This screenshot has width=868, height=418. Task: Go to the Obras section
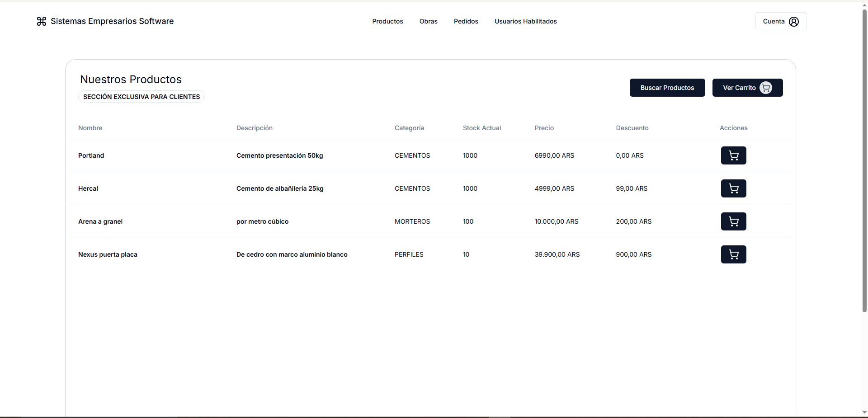point(428,21)
